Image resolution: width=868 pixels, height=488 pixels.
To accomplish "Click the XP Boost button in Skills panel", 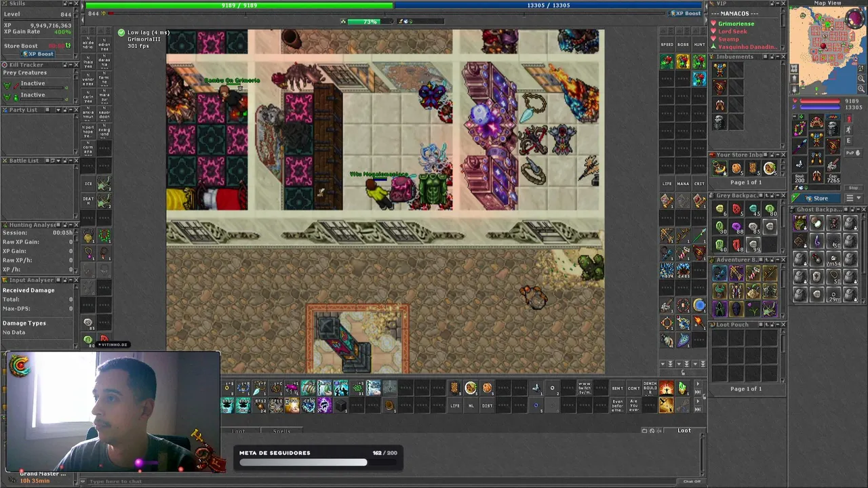I will point(38,54).
